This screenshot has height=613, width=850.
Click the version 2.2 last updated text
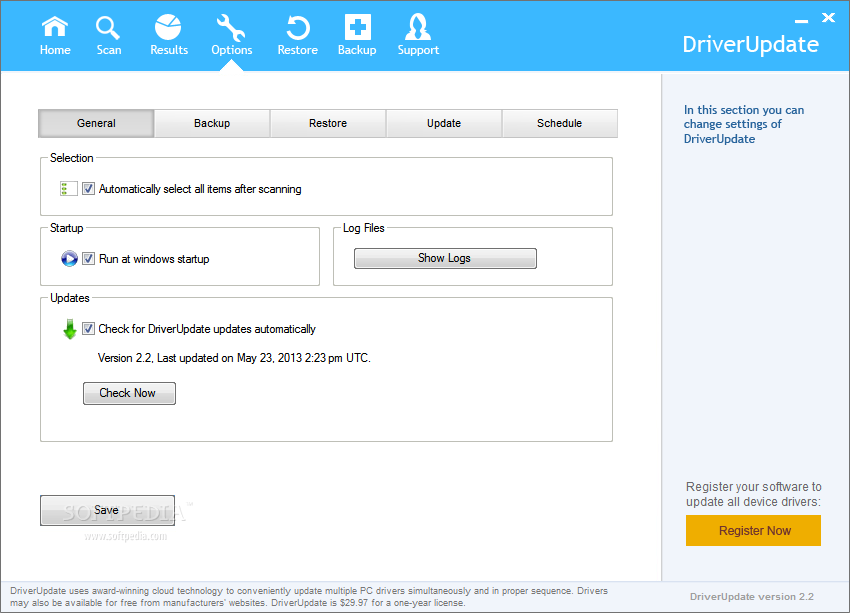pos(234,358)
